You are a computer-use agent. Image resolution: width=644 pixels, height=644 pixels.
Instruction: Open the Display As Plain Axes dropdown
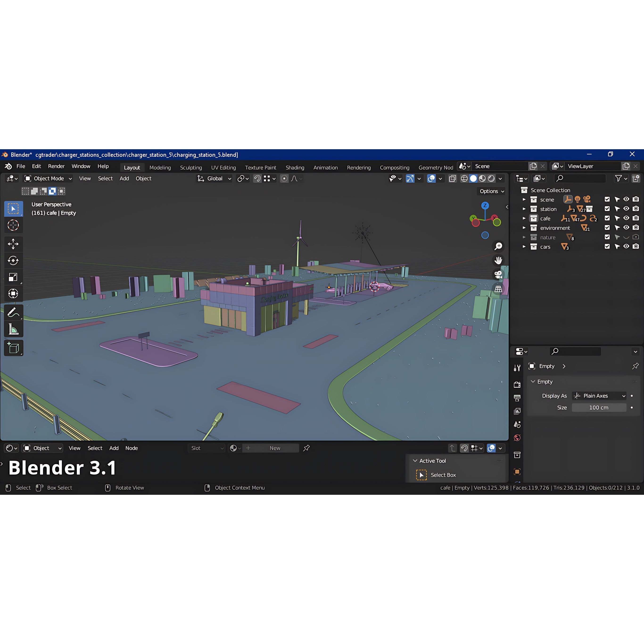[x=599, y=396]
